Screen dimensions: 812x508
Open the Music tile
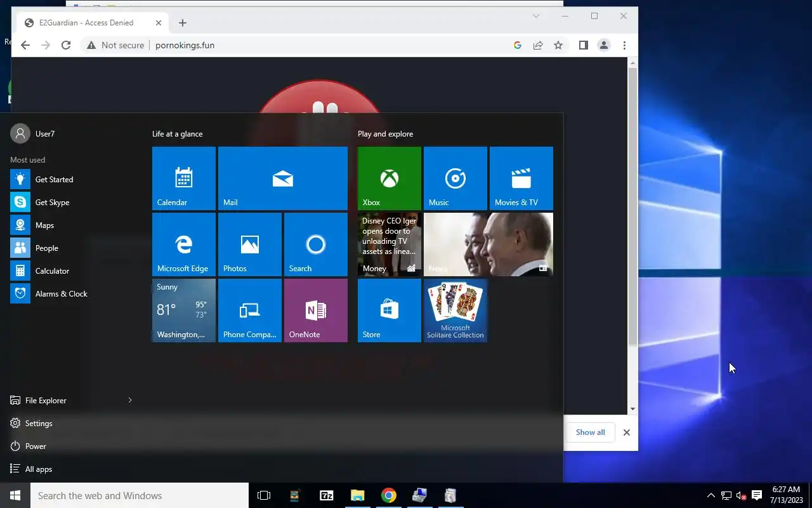click(x=455, y=178)
